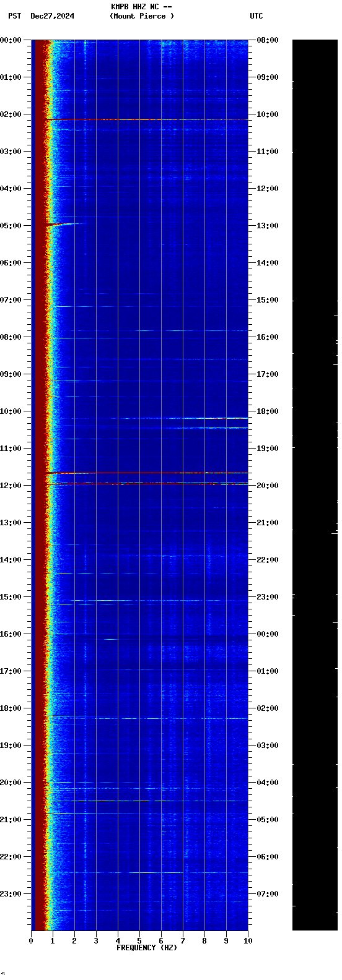
Task: Click the frequency axis tick label '9'
Action: (226, 941)
